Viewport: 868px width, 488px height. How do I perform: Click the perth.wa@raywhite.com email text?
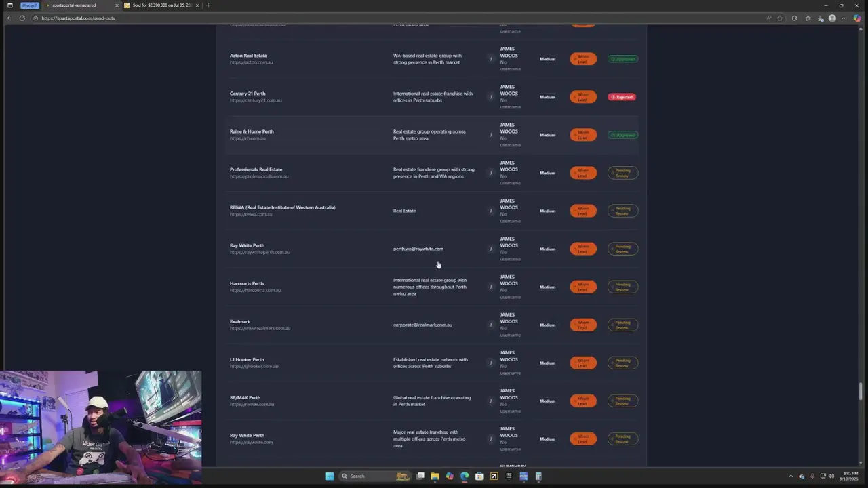tap(418, 249)
